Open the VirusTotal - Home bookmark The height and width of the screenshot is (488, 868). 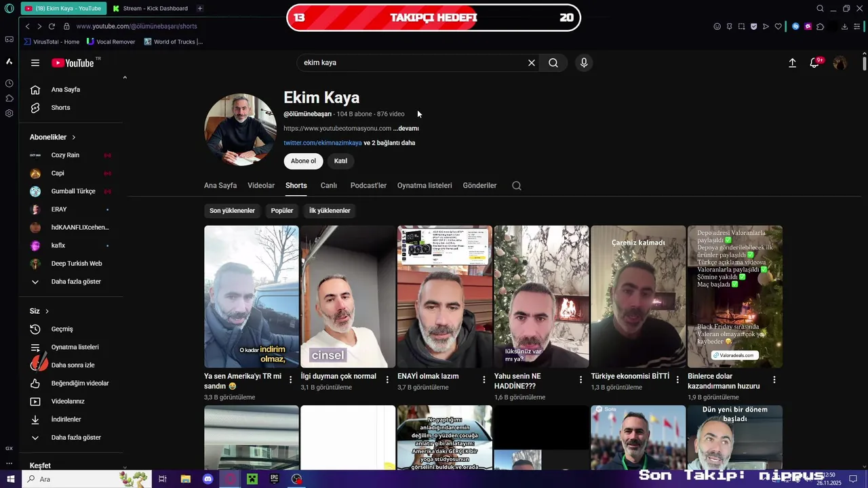pos(52,42)
